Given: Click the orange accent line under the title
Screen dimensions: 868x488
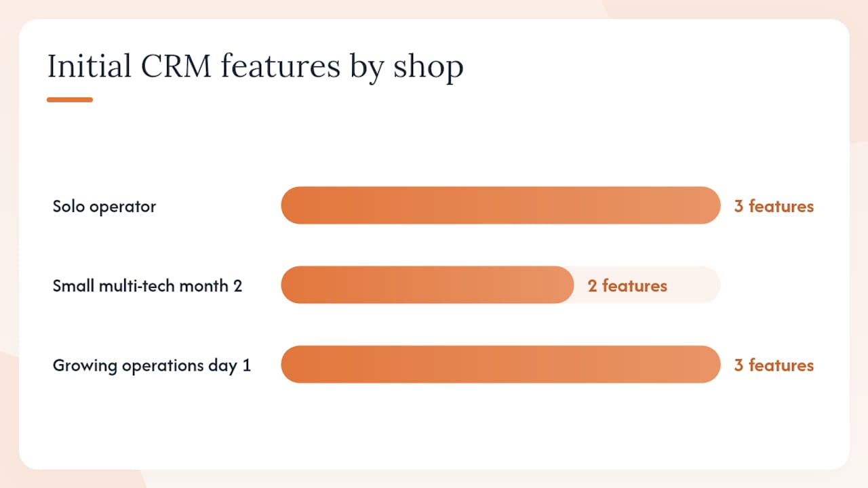Looking at the screenshot, I should (70, 100).
